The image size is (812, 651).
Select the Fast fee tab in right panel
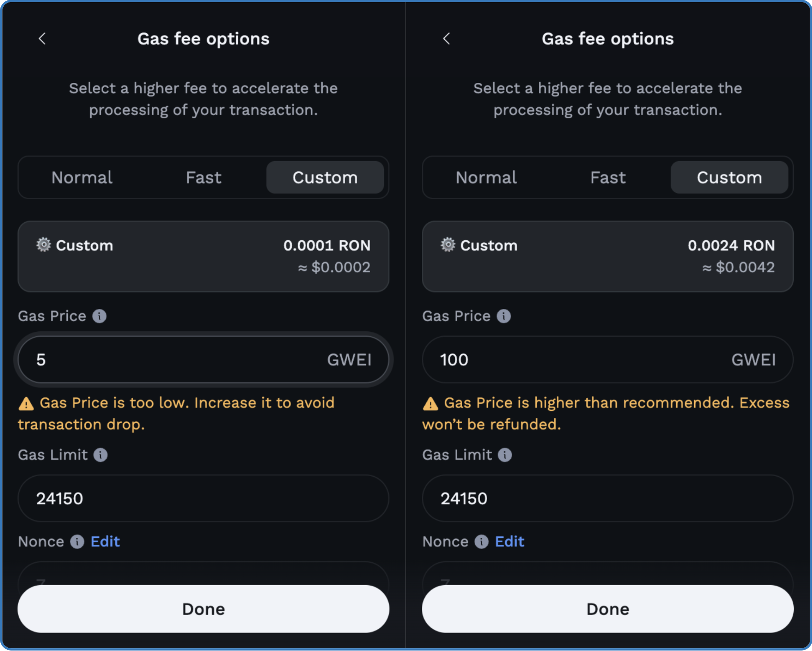pyautogui.click(x=608, y=178)
